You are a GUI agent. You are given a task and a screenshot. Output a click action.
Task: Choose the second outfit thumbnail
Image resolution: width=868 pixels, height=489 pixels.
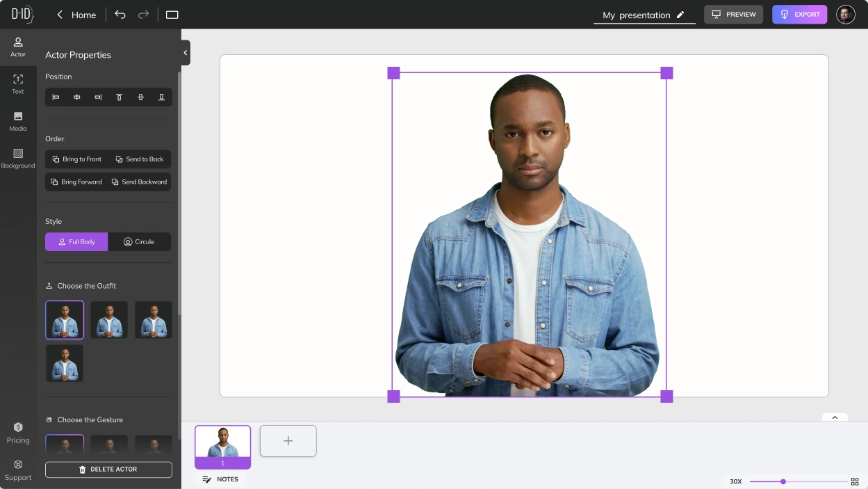[109, 320]
